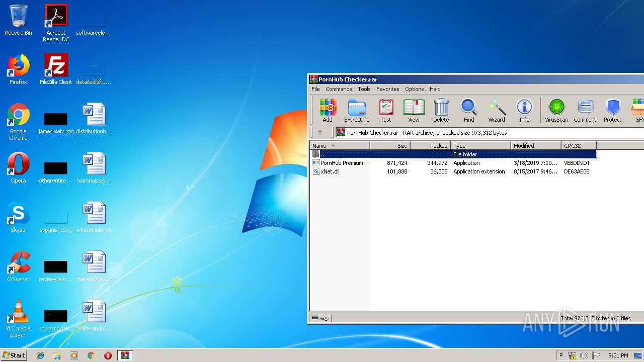The height and width of the screenshot is (362, 644).
Task: Open the Favorites menu
Action: (388, 89)
